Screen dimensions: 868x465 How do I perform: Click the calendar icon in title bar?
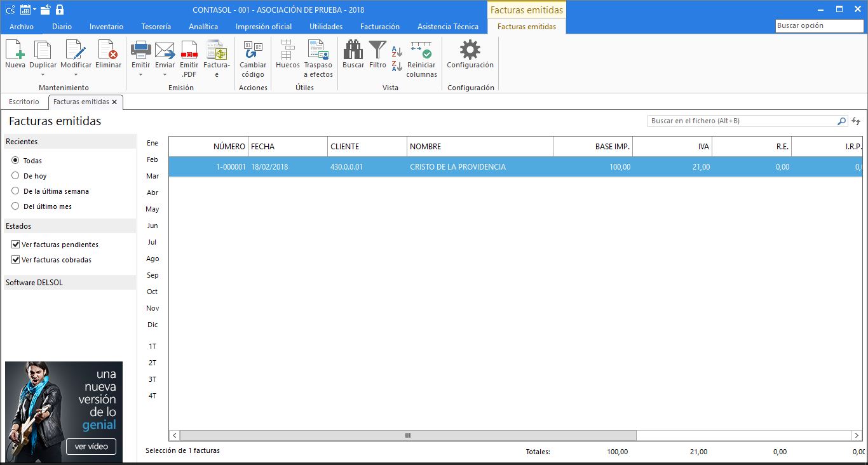pos(27,10)
